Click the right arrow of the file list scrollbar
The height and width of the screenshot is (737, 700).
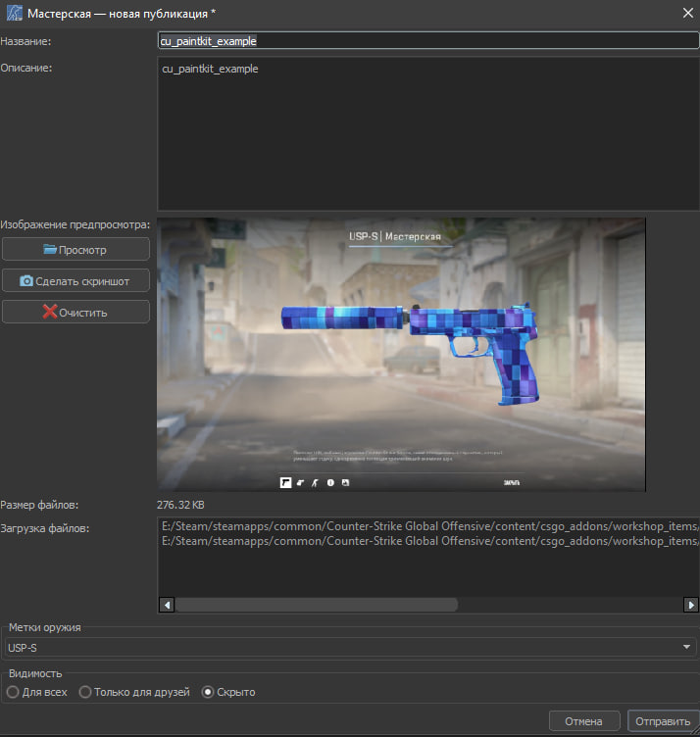[690, 605]
